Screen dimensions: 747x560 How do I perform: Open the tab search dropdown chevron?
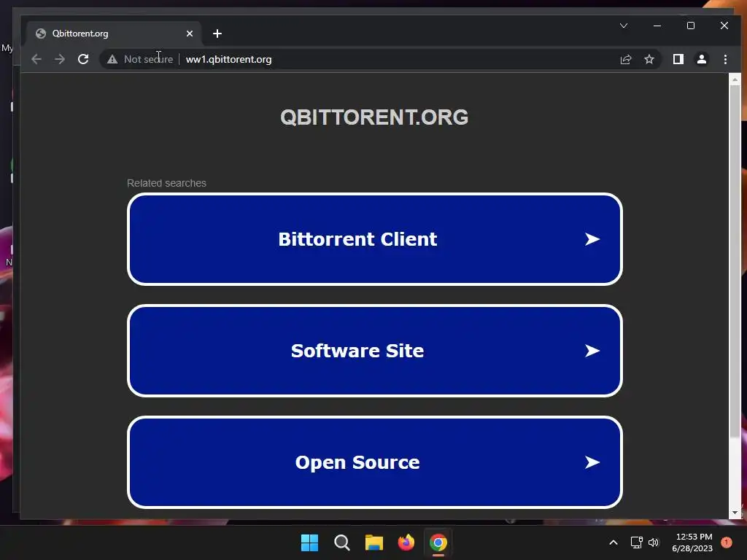(624, 26)
